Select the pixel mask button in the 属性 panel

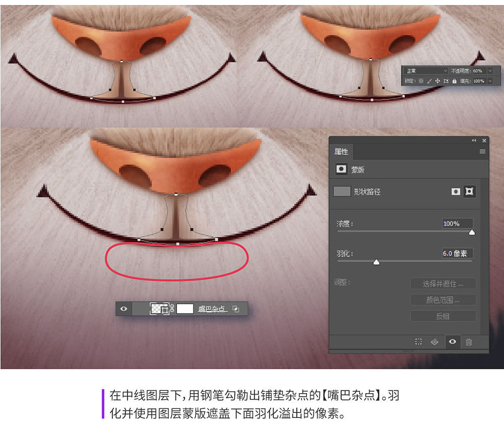click(456, 192)
